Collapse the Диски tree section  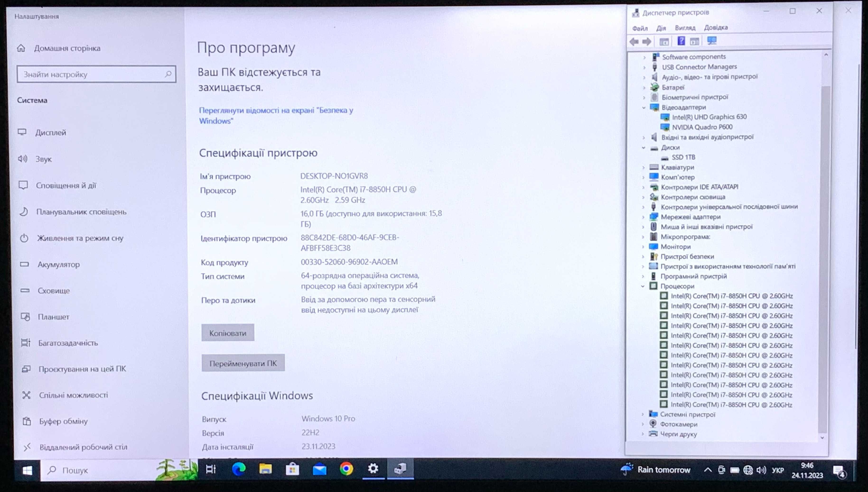[x=643, y=147]
